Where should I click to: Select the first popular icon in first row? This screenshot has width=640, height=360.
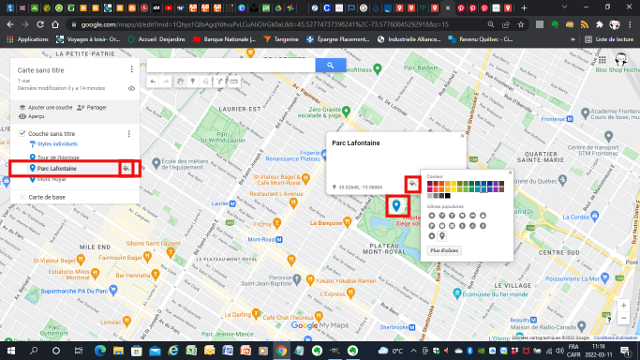click(x=432, y=216)
